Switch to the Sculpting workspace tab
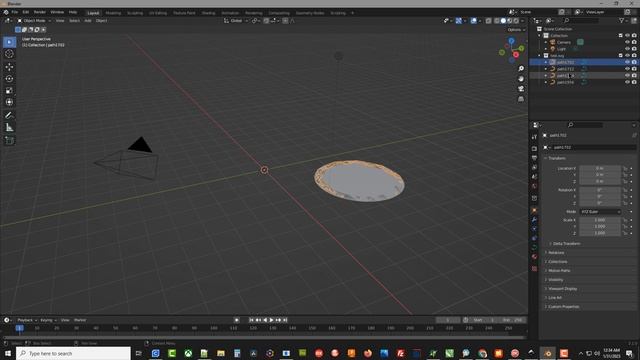 [x=135, y=13]
